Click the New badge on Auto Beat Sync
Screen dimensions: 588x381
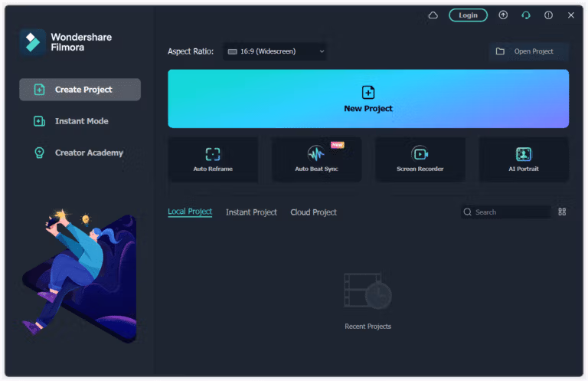[x=337, y=145]
